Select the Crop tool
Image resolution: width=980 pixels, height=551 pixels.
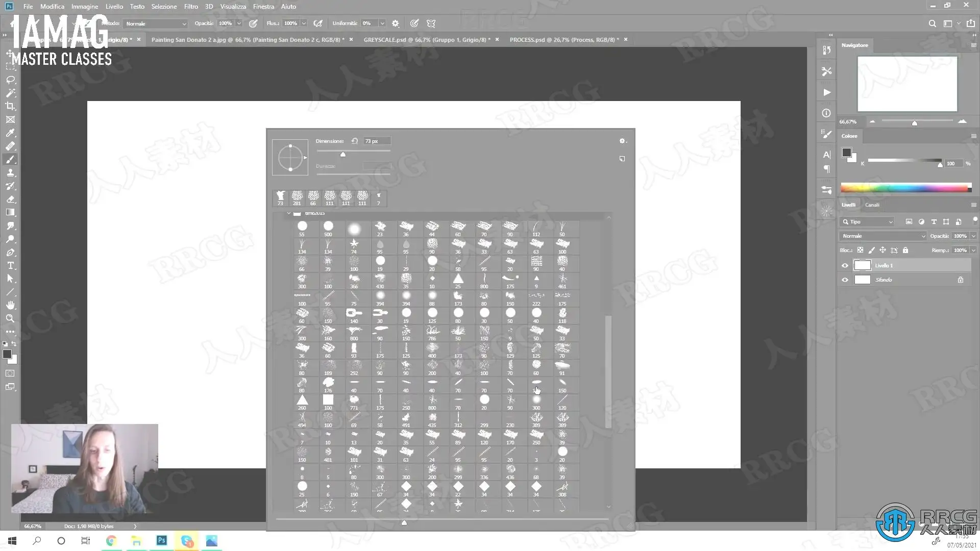click(x=10, y=107)
